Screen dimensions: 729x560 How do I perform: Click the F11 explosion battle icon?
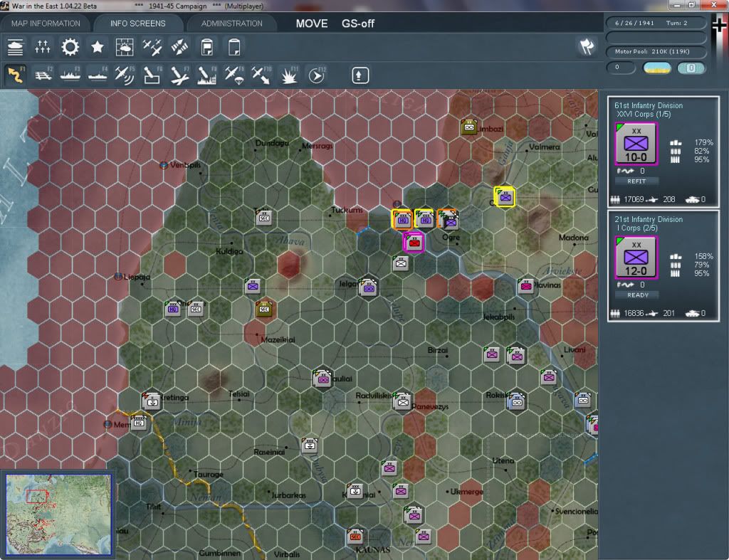[289, 75]
